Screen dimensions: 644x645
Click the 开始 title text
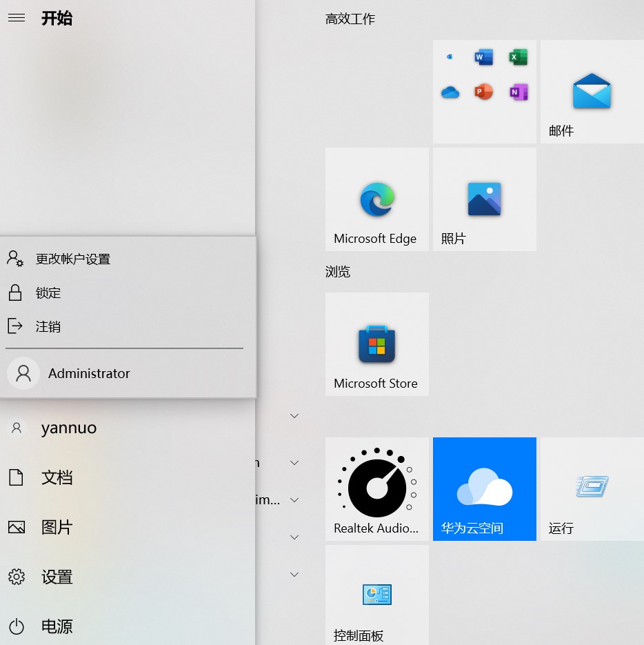tap(57, 18)
